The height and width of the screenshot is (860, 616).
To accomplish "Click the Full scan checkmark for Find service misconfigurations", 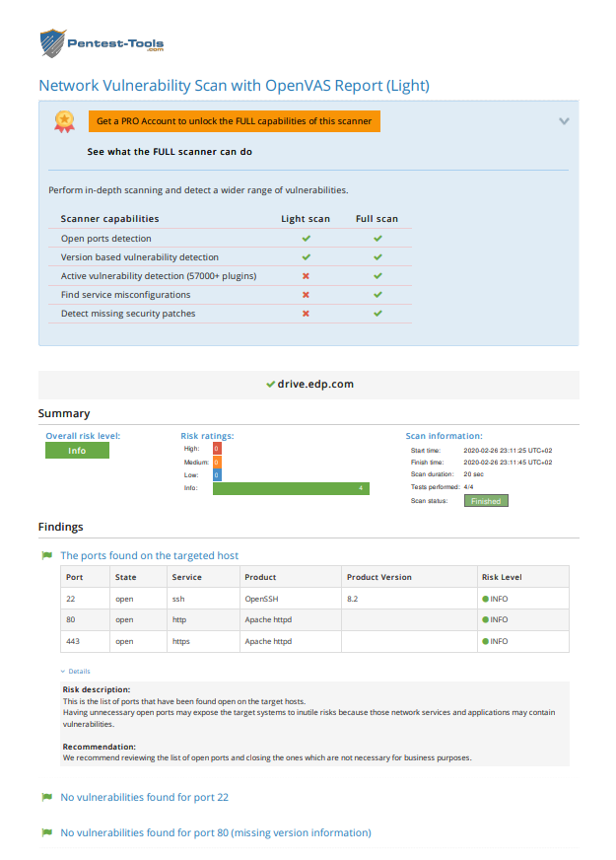I will point(377,295).
